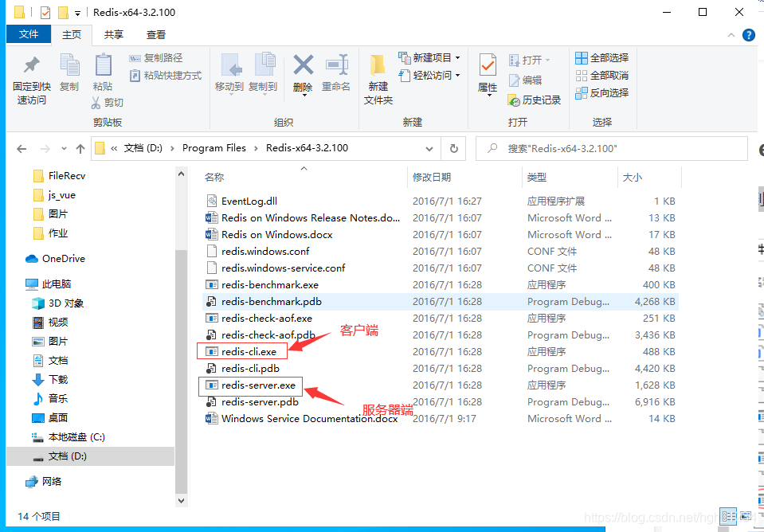The width and height of the screenshot is (764, 532).
Task: Click Invert selection (反向选择)
Action: (602, 93)
